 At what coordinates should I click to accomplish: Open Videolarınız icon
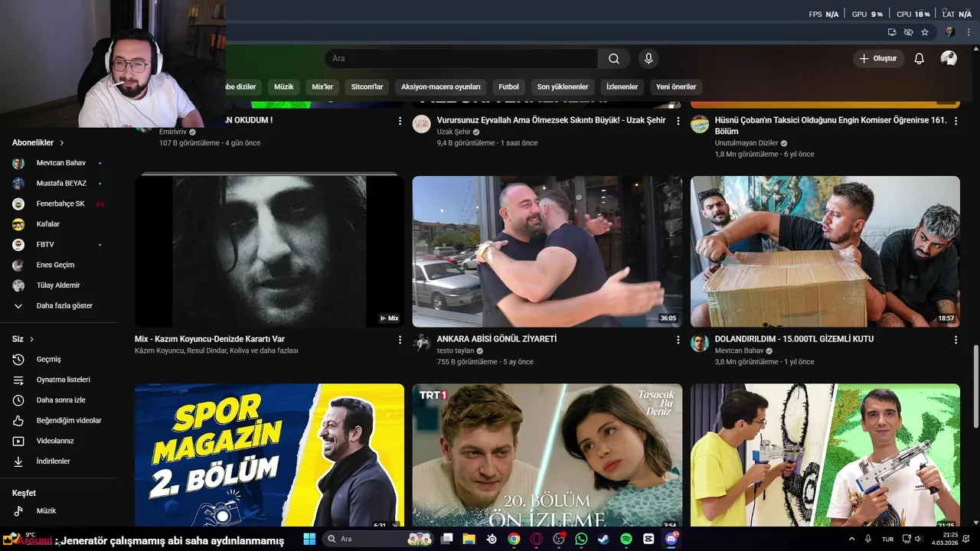[x=18, y=441]
